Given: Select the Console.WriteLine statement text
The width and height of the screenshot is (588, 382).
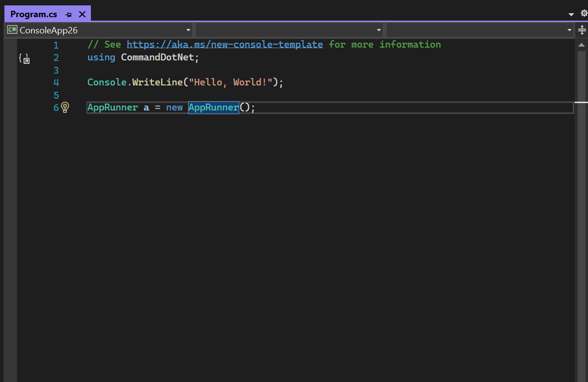Looking at the screenshot, I should pos(185,82).
